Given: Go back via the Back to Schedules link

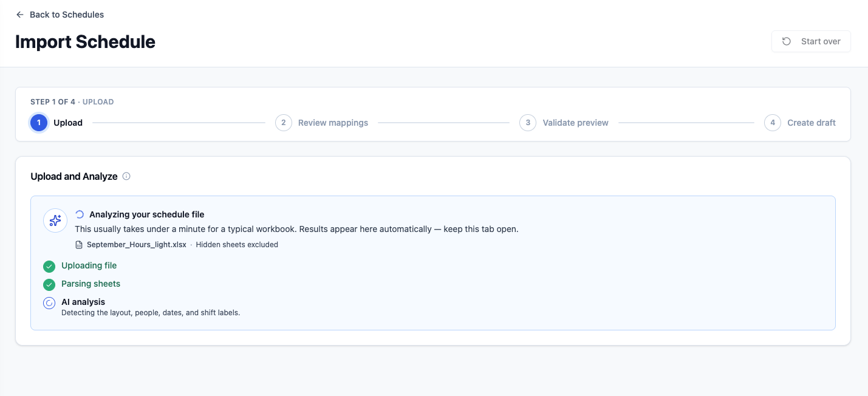Looking at the screenshot, I should (x=60, y=15).
